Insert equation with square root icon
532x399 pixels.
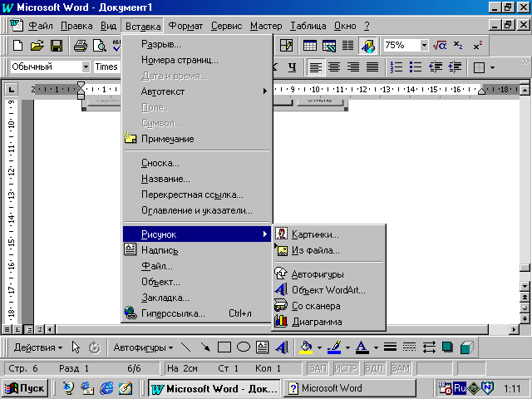440,46
